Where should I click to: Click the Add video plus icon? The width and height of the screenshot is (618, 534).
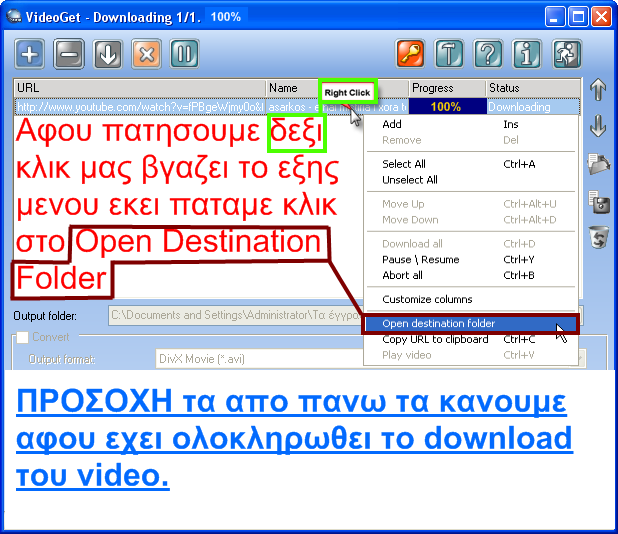tap(30, 54)
